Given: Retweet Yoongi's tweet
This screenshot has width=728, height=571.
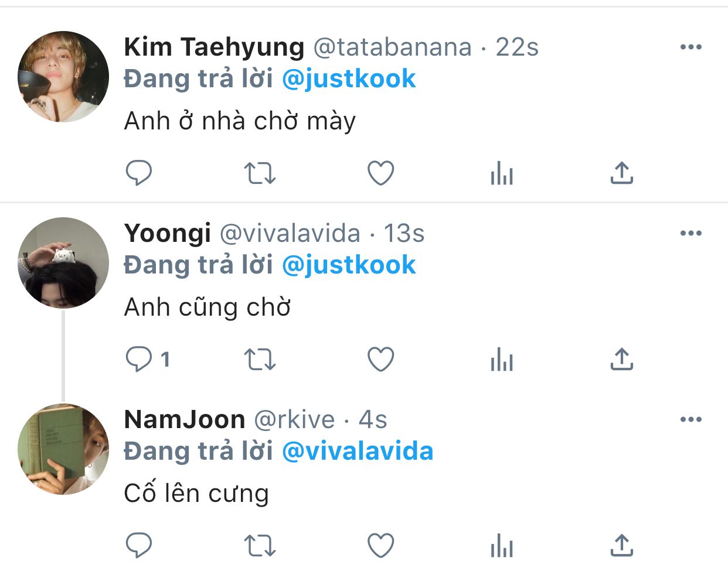Looking at the screenshot, I should [260, 359].
